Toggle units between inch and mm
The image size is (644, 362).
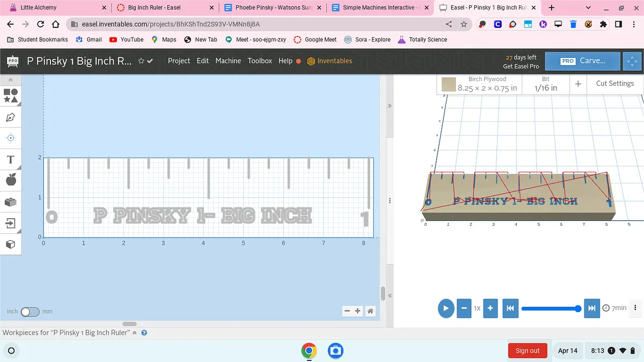click(x=30, y=312)
